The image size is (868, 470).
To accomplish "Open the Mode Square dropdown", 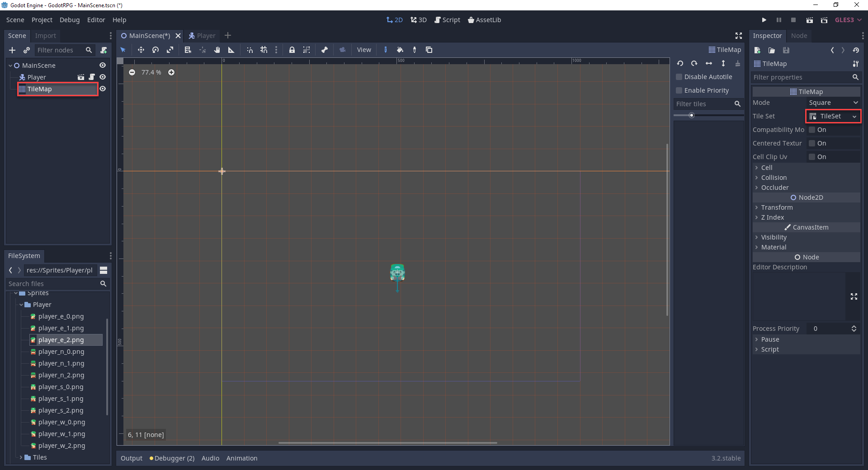I will (x=833, y=103).
